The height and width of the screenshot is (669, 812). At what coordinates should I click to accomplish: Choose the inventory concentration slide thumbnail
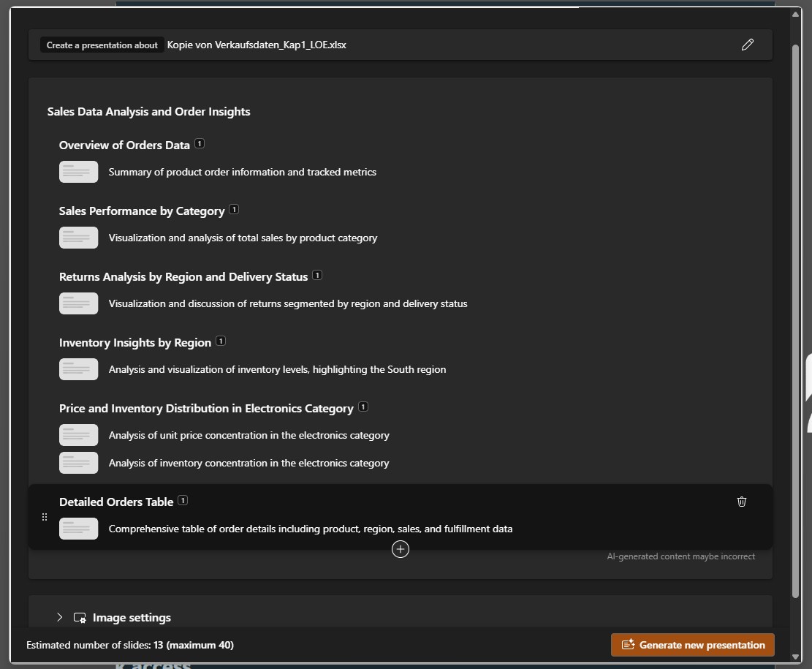78,463
